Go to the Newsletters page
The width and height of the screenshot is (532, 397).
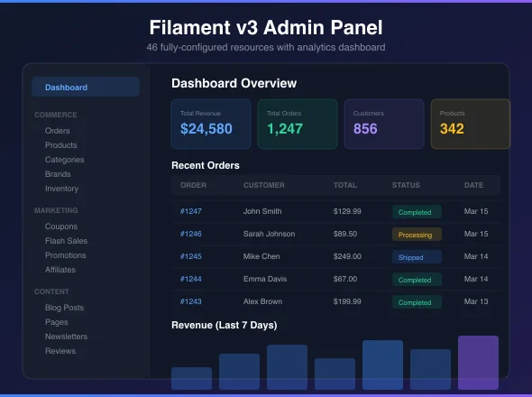(66, 337)
